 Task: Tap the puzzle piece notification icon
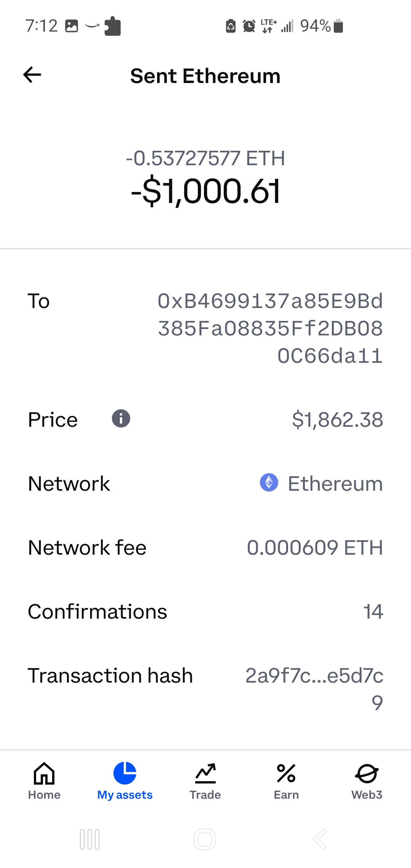click(x=113, y=26)
